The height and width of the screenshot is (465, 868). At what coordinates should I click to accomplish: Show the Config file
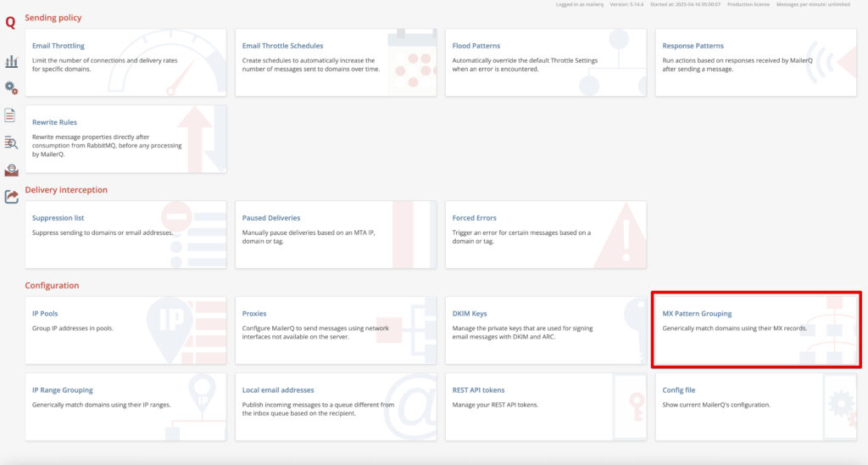click(678, 390)
